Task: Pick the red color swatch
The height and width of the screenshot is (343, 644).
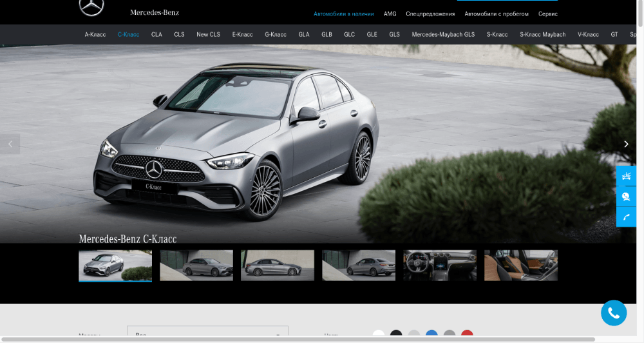Action: pyautogui.click(x=467, y=333)
